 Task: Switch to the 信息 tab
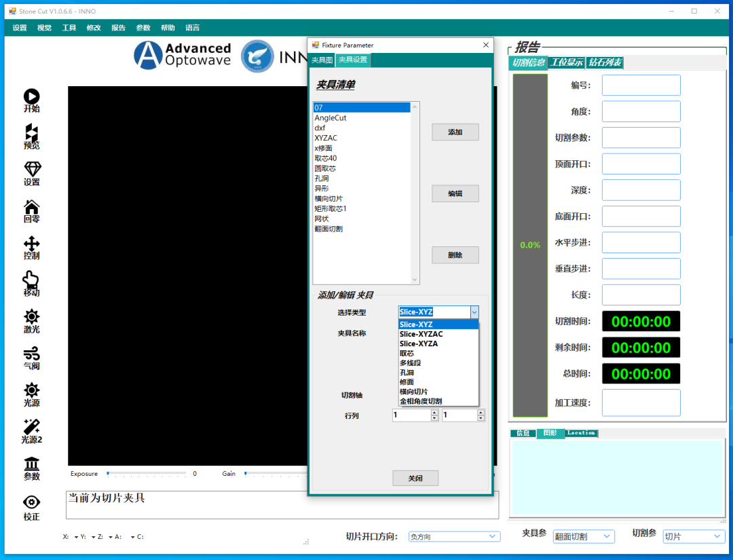(x=523, y=433)
